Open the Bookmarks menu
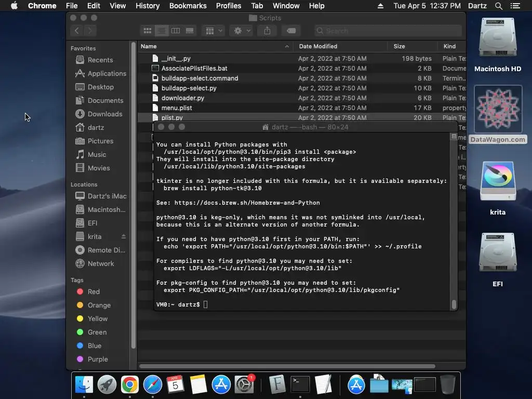532x399 pixels. 188,6
